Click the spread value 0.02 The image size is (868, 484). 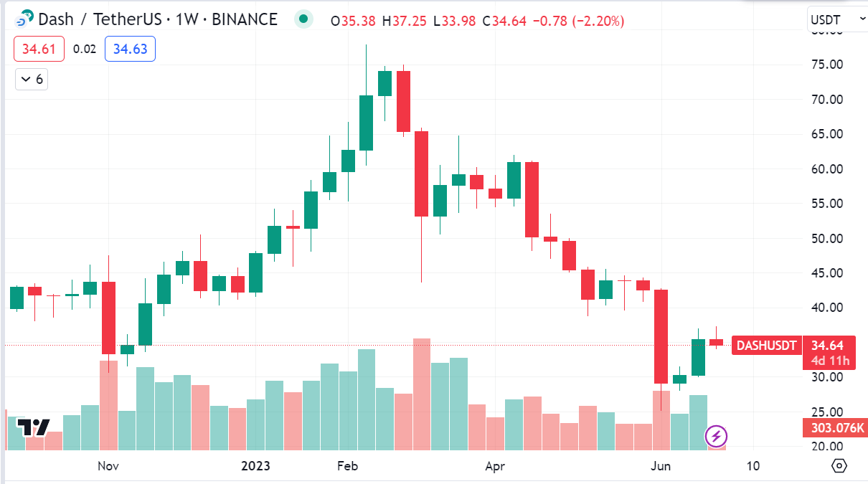[84, 49]
